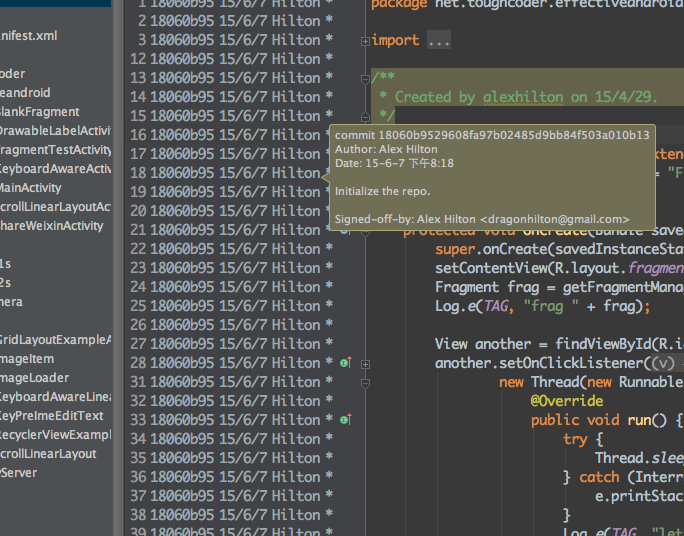Click the commit info tooltip popup

coord(492,177)
